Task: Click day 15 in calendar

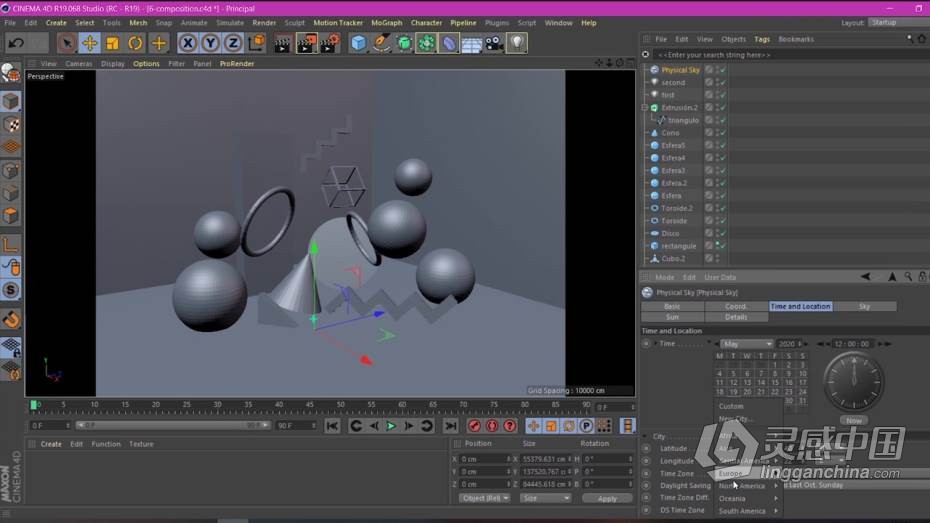Action: (775, 383)
